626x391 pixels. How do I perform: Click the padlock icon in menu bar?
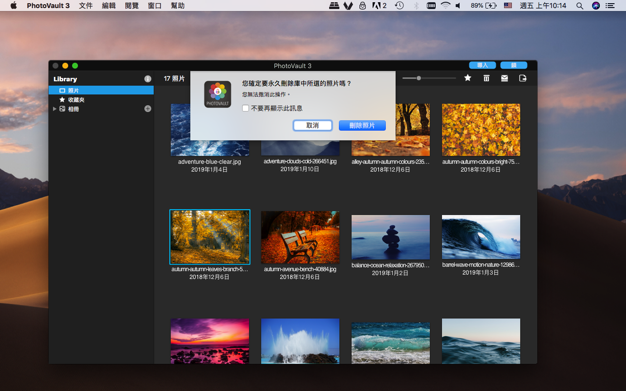click(x=362, y=6)
